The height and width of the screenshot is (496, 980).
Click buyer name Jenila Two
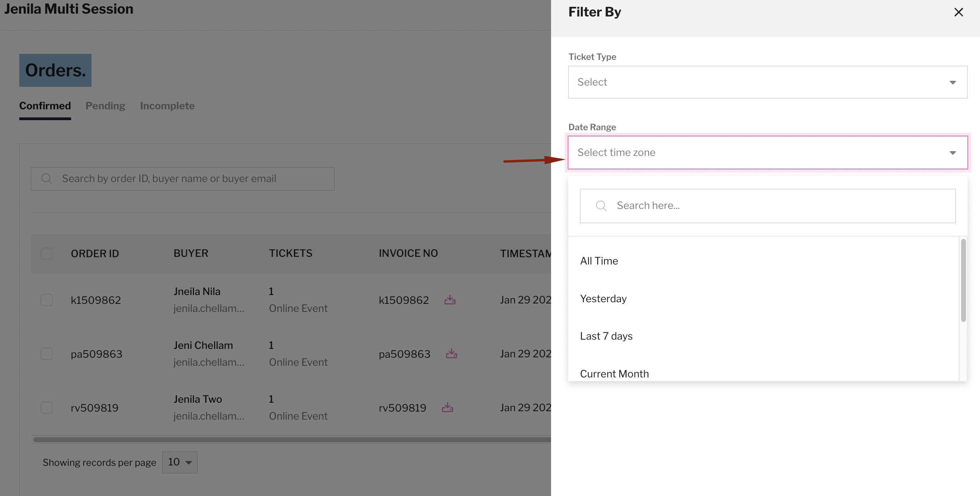[198, 399]
